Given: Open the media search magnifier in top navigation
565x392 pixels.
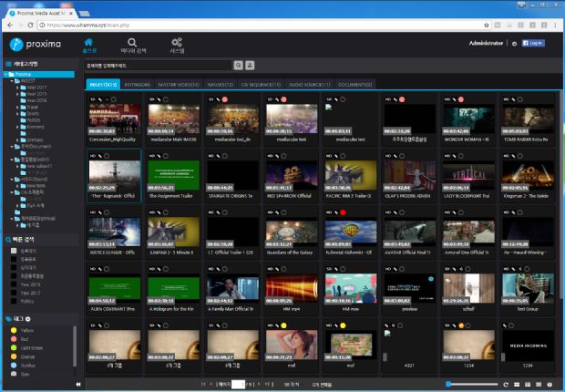Looking at the screenshot, I should [x=133, y=46].
